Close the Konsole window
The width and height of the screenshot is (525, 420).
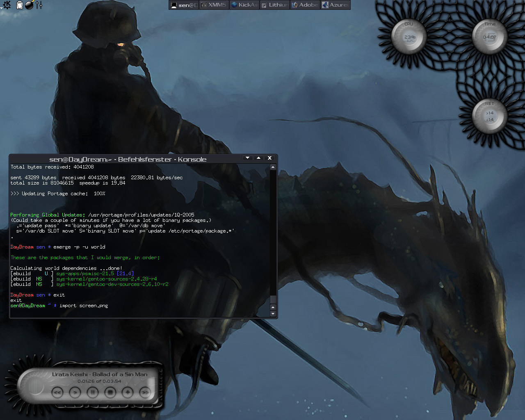[269, 158]
